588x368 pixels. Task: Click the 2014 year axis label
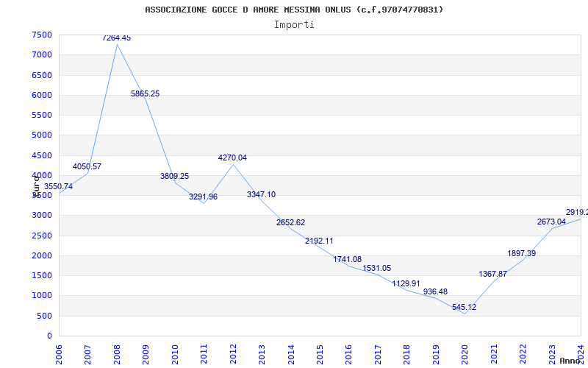[291, 354]
